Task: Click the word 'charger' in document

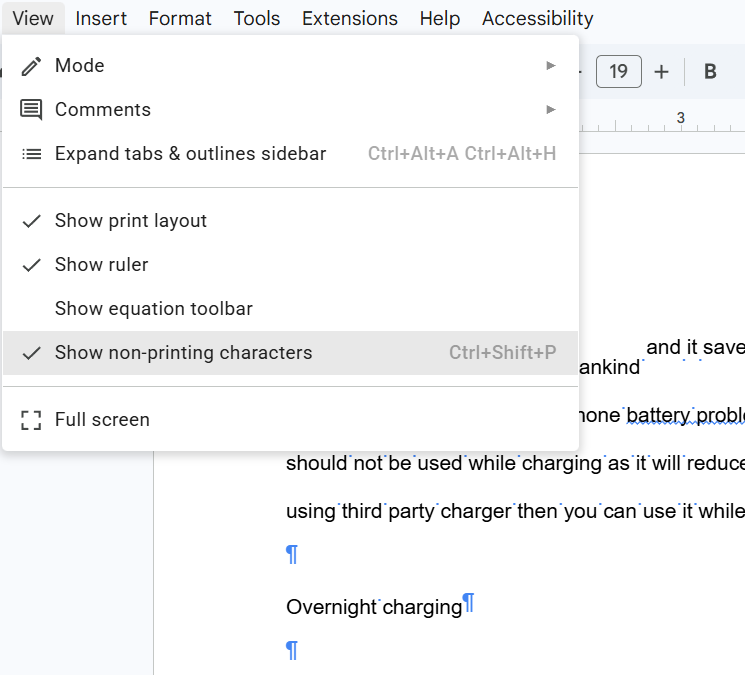Action: pos(476,512)
